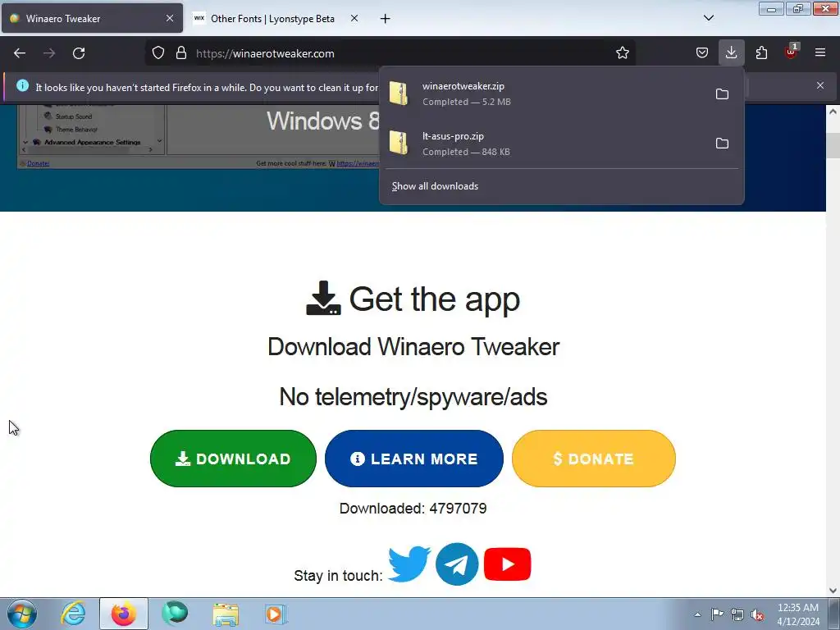Viewport: 840px width, 630px height.
Task: Click the site security padlock icon
Action: coord(181,53)
